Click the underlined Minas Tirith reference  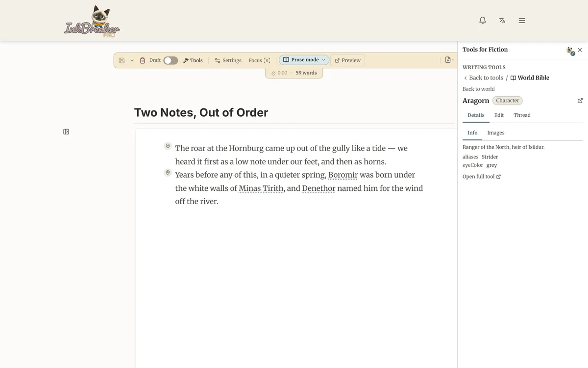(x=262, y=188)
